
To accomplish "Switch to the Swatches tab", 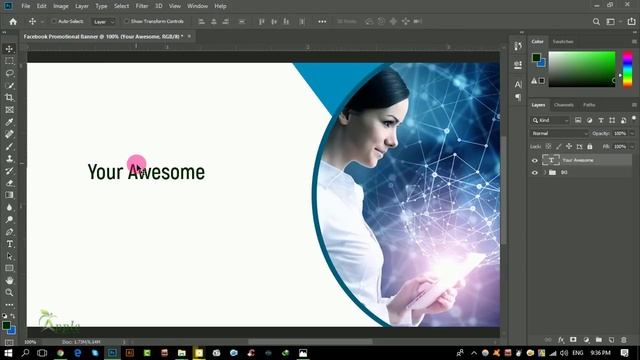I will pyautogui.click(x=563, y=42).
